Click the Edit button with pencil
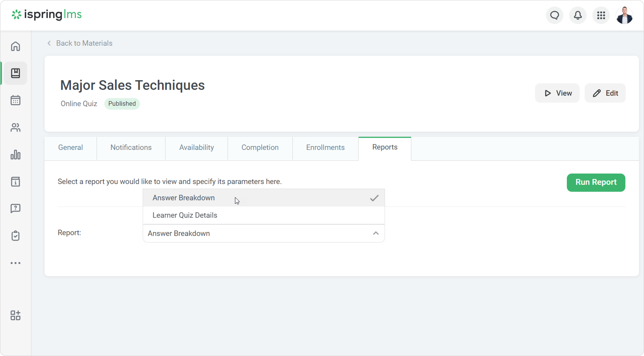 pyautogui.click(x=605, y=93)
